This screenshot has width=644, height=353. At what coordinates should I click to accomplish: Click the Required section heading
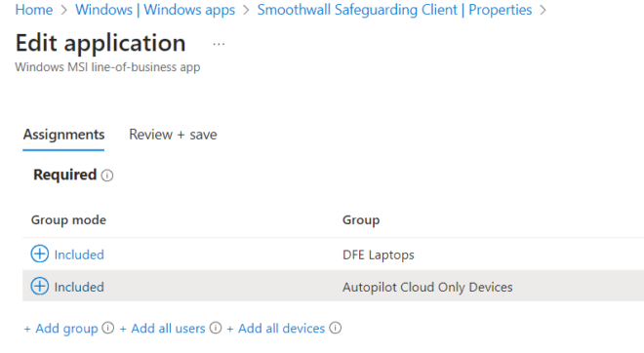pyautogui.click(x=65, y=175)
